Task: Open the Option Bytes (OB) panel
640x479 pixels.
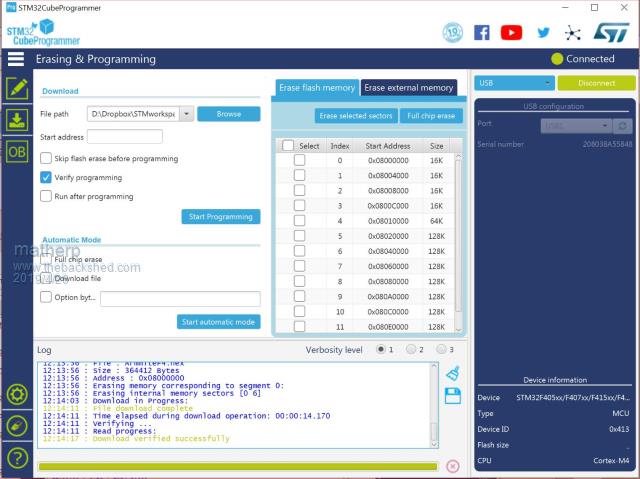Action: point(17,152)
